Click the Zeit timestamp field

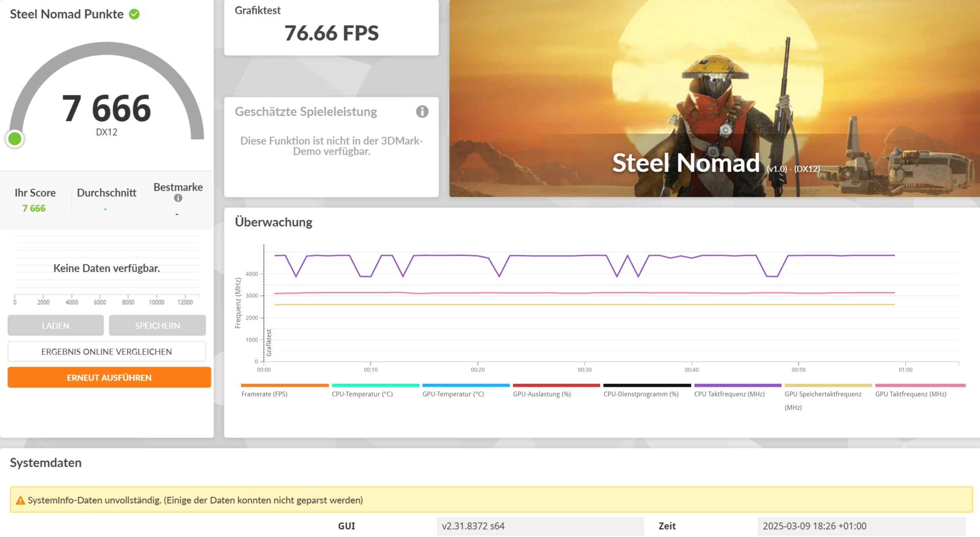pyautogui.click(x=861, y=526)
